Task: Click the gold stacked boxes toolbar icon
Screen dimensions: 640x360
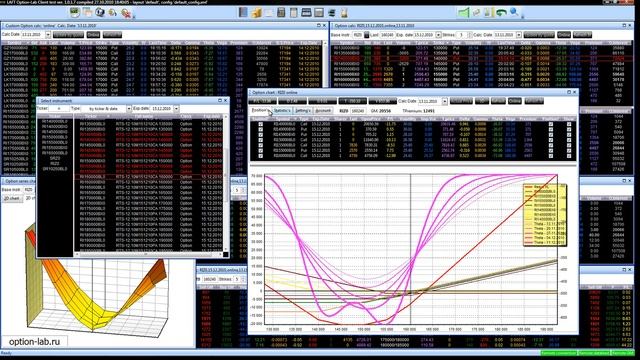Action: pyautogui.click(x=256, y=13)
